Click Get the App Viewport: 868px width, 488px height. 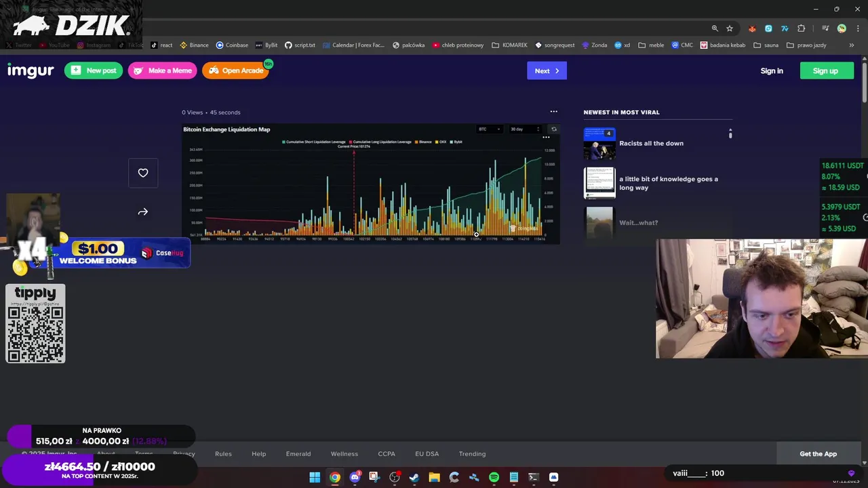pyautogui.click(x=818, y=453)
